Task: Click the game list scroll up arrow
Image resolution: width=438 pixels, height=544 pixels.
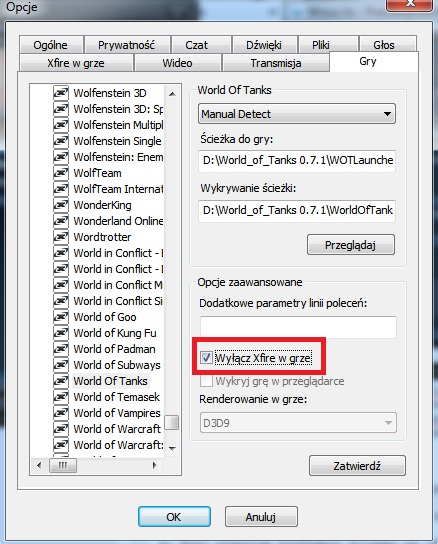Action: 172,94
